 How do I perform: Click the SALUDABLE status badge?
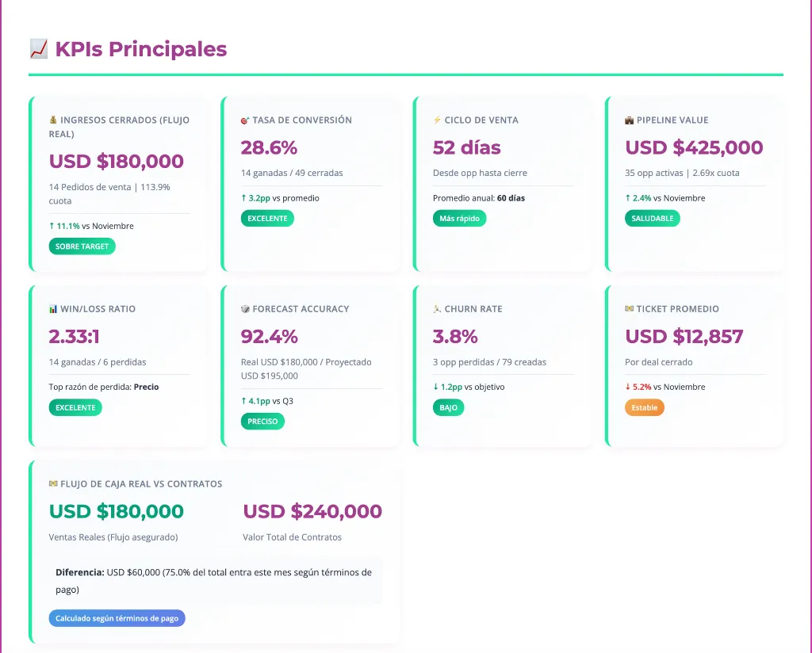[x=652, y=218]
